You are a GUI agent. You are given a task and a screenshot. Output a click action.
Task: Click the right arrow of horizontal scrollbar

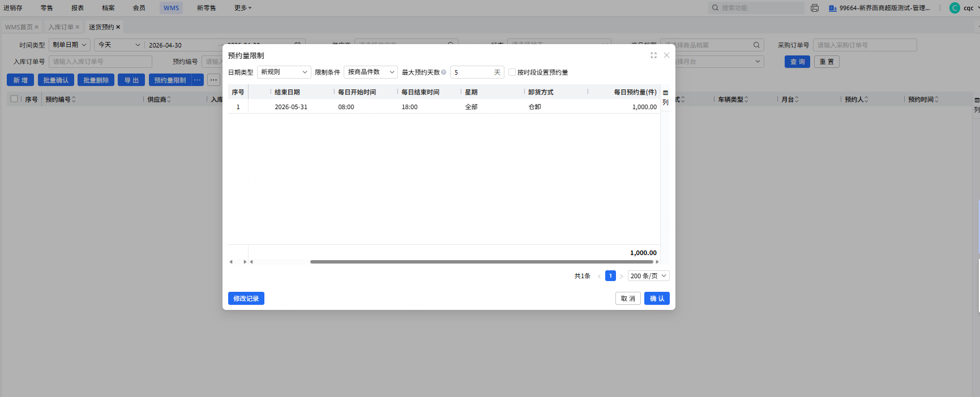(657, 262)
